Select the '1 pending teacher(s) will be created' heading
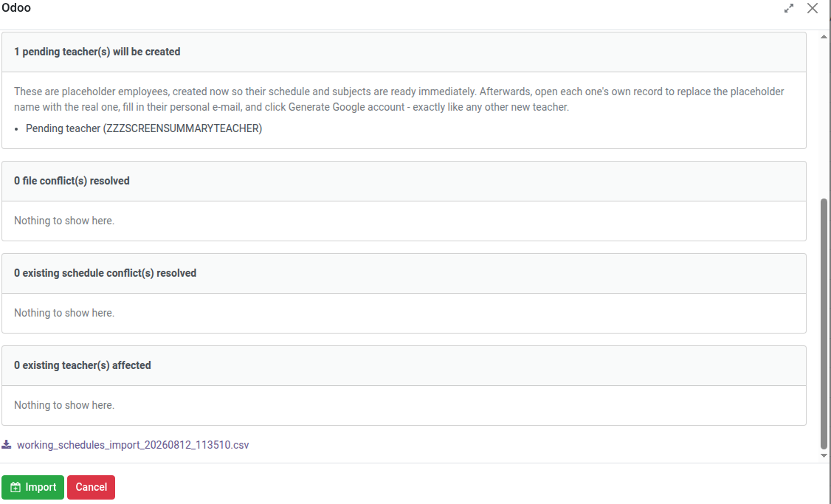This screenshot has height=504, width=831. click(97, 52)
